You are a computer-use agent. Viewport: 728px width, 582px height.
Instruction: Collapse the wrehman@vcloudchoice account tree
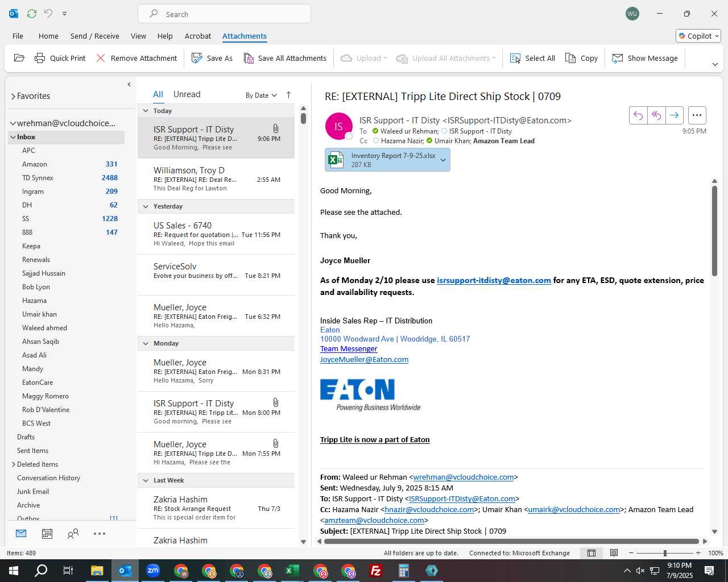13,123
